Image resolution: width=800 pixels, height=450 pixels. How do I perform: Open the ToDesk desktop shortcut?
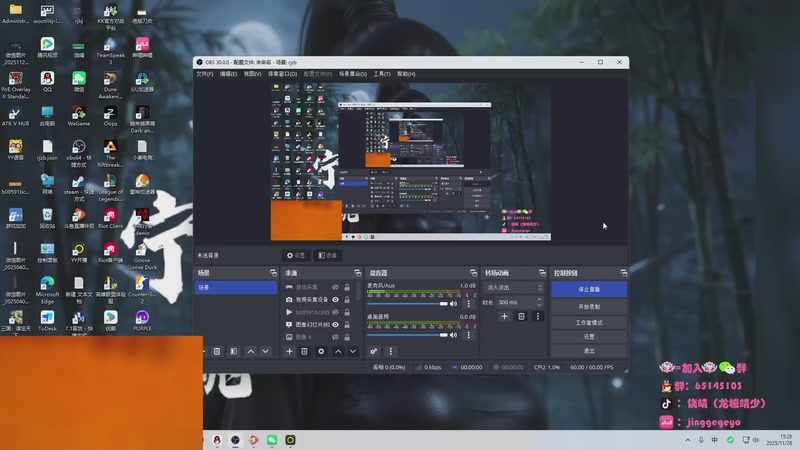coord(47,321)
